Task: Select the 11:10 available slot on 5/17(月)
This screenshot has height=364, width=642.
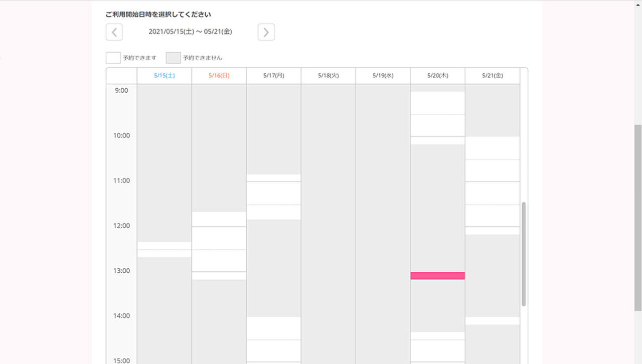Action: [x=273, y=193]
